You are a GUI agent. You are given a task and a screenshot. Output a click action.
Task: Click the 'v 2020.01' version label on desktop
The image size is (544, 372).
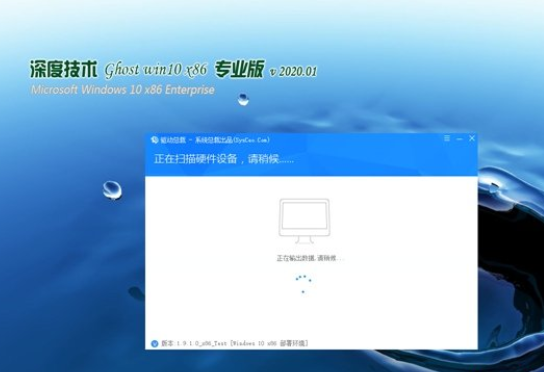coord(293,71)
